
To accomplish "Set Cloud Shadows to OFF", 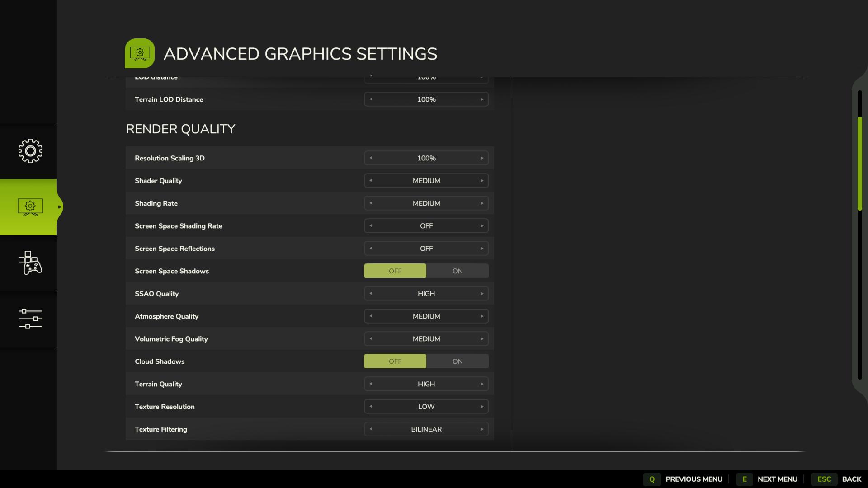I will 395,361.
